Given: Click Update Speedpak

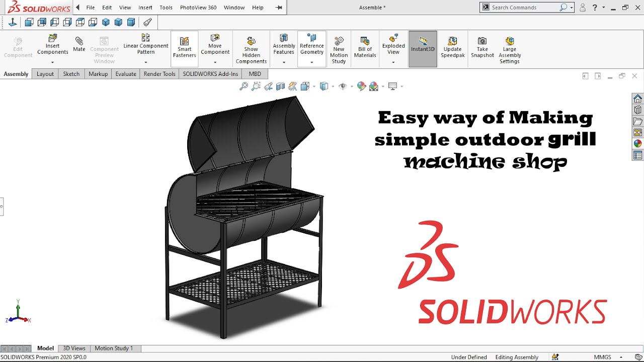Looking at the screenshot, I should pos(452,48).
